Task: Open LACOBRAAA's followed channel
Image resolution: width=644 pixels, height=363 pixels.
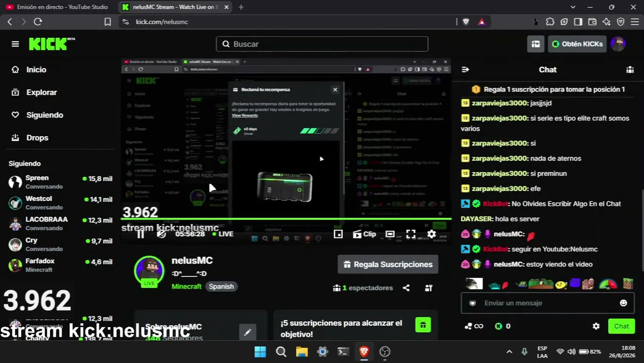Action: pyautogui.click(x=60, y=223)
